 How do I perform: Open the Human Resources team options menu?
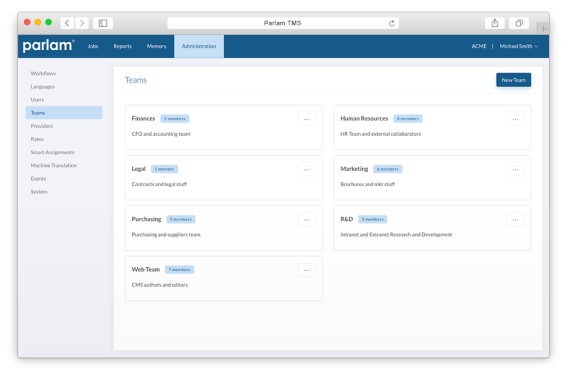(x=515, y=119)
